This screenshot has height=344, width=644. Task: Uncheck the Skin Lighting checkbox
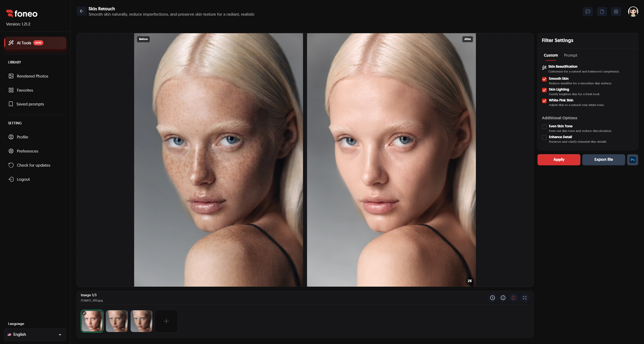pyautogui.click(x=544, y=90)
